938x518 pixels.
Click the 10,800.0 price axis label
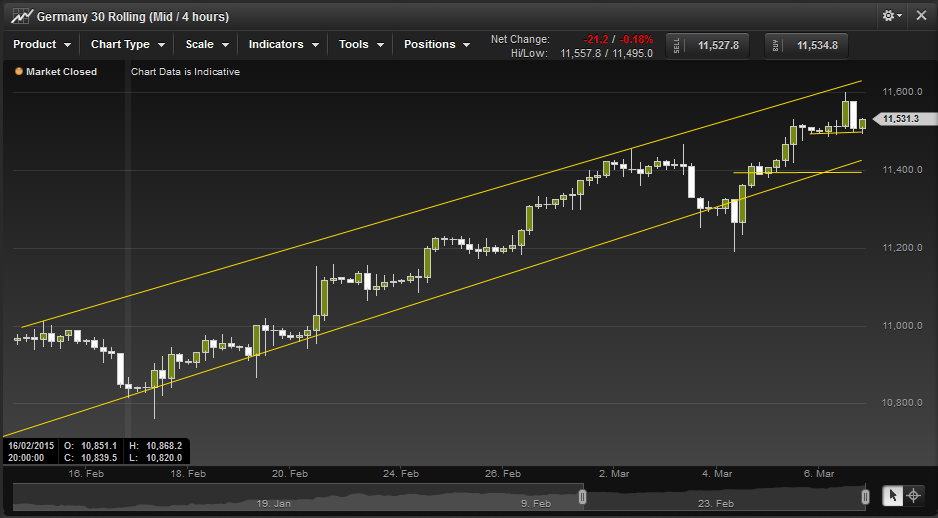902,403
